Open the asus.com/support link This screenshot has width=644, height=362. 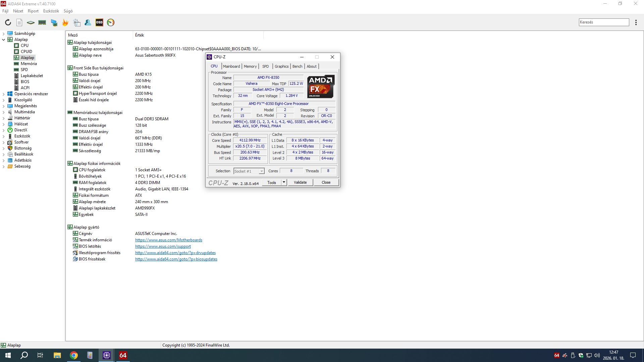pos(163,246)
